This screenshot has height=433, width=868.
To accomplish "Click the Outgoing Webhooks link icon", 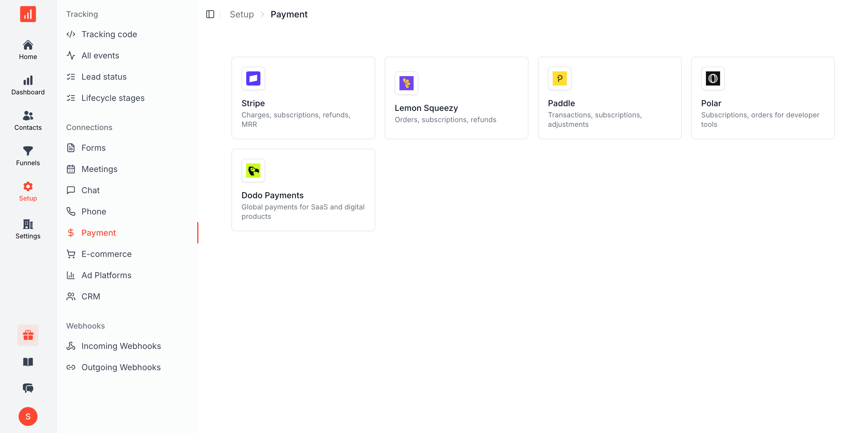I will point(71,367).
